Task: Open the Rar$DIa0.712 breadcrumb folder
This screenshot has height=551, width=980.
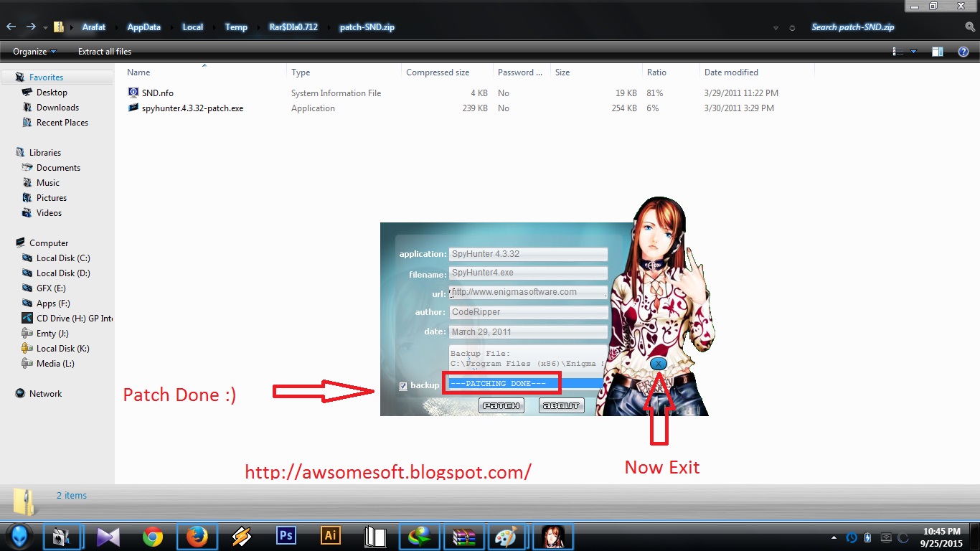Action: 293,27
